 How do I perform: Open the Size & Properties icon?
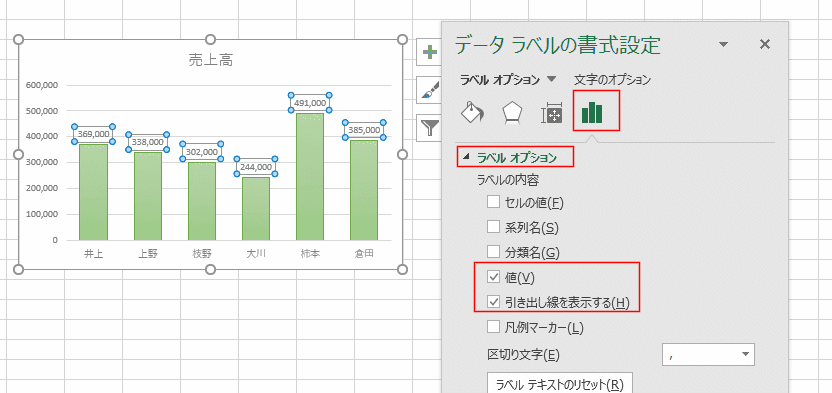click(x=551, y=112)
